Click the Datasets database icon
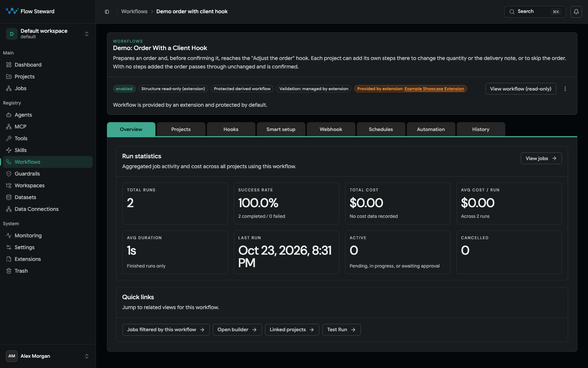This screenshot has height=368, width=588. tap(9, 197)
